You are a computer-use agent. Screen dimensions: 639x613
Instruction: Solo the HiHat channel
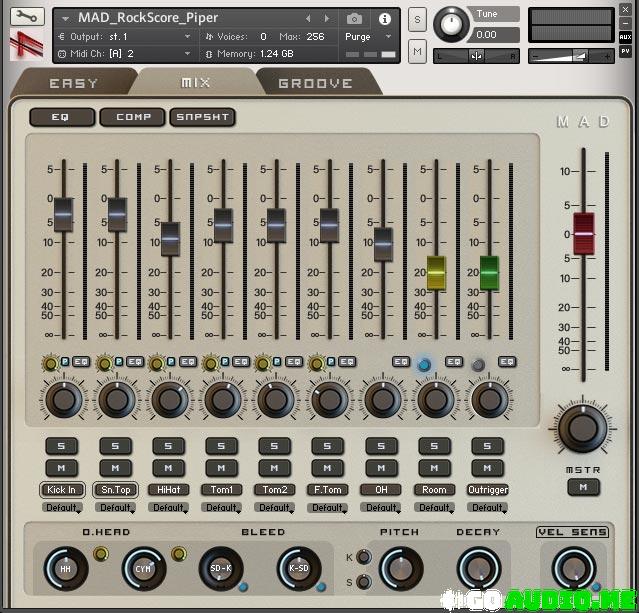[x=168, y=446]
